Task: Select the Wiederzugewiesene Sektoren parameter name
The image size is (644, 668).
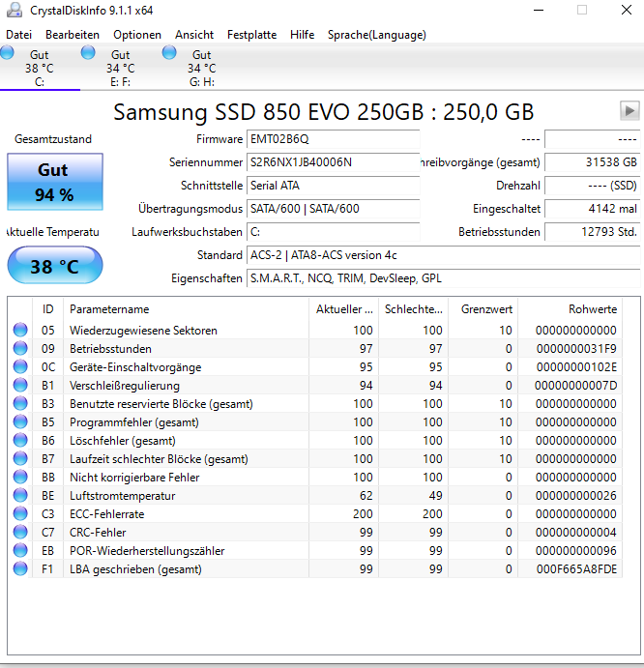Action: pyautogui.click(x=143, y=331)
